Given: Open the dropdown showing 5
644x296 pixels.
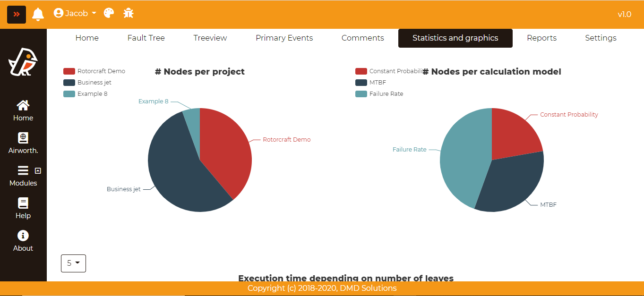Looking at the screenshot, I should point(73,263).
